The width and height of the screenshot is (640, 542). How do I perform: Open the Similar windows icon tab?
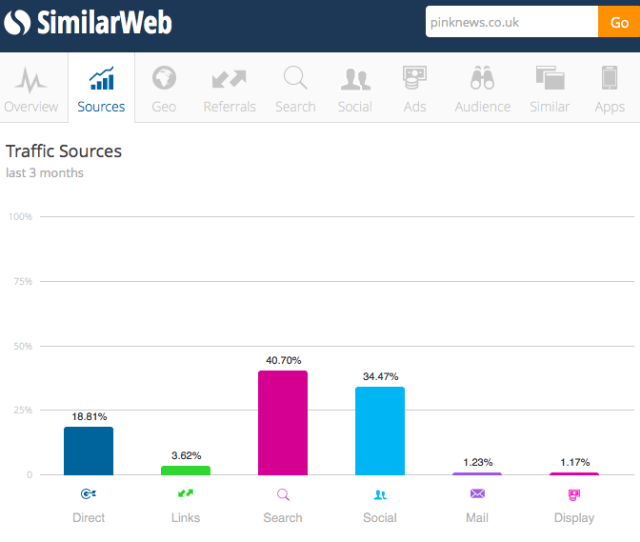(x=550, y=78)
